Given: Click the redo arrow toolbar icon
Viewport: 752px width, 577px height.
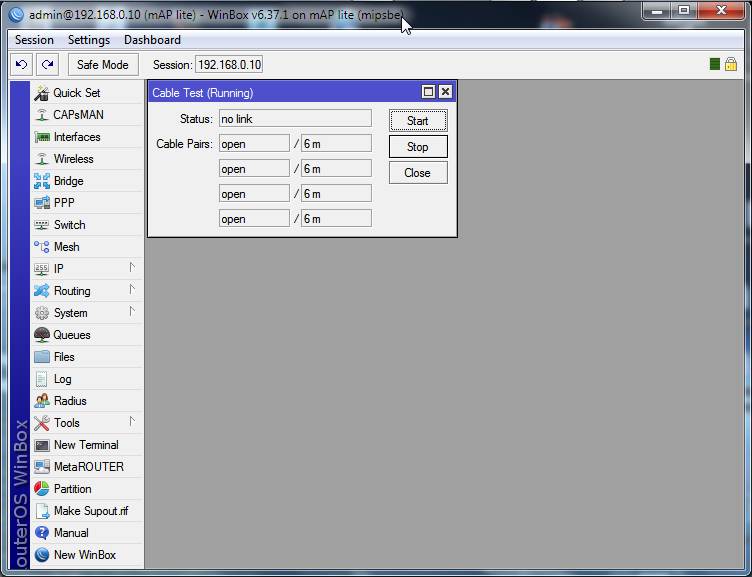Looking at the screenshot, I should click(47, 64).
